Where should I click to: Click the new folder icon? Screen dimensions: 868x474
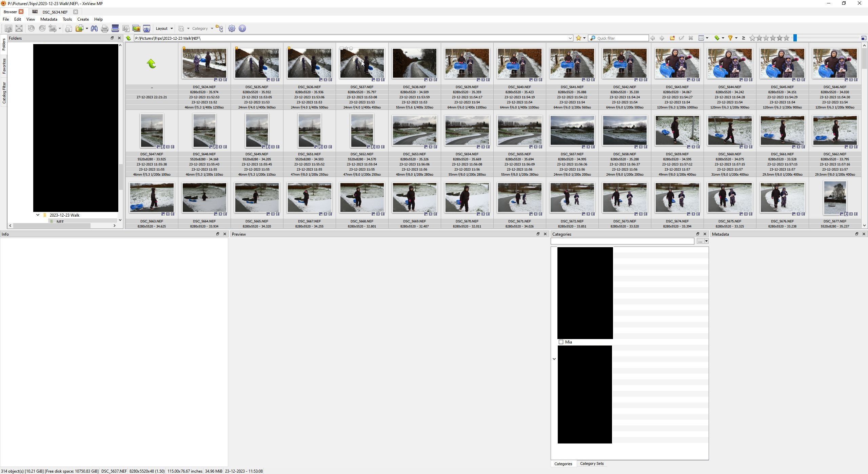pyautogui.click(x=672, y=38)
